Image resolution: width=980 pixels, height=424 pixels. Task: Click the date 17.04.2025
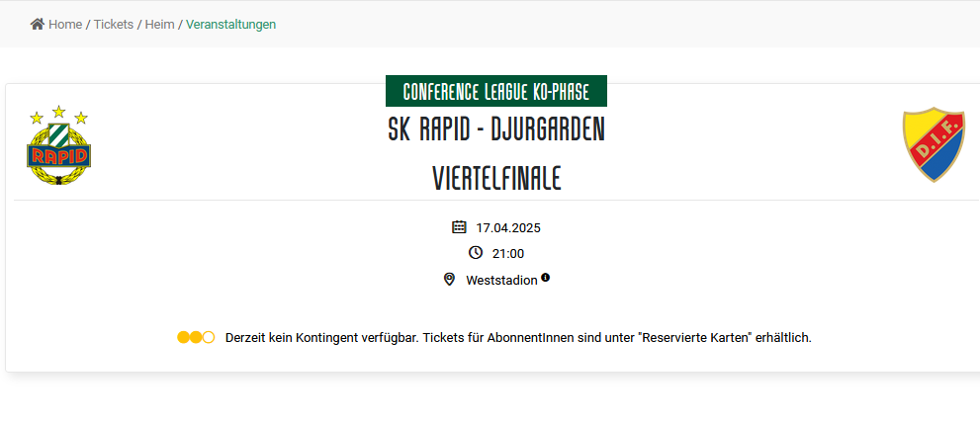point(508,228)
